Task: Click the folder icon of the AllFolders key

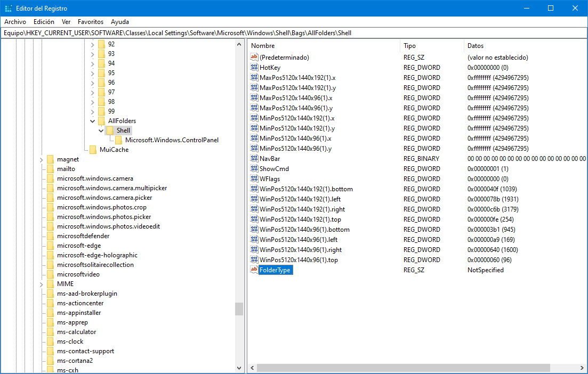Action: [101, 120]
